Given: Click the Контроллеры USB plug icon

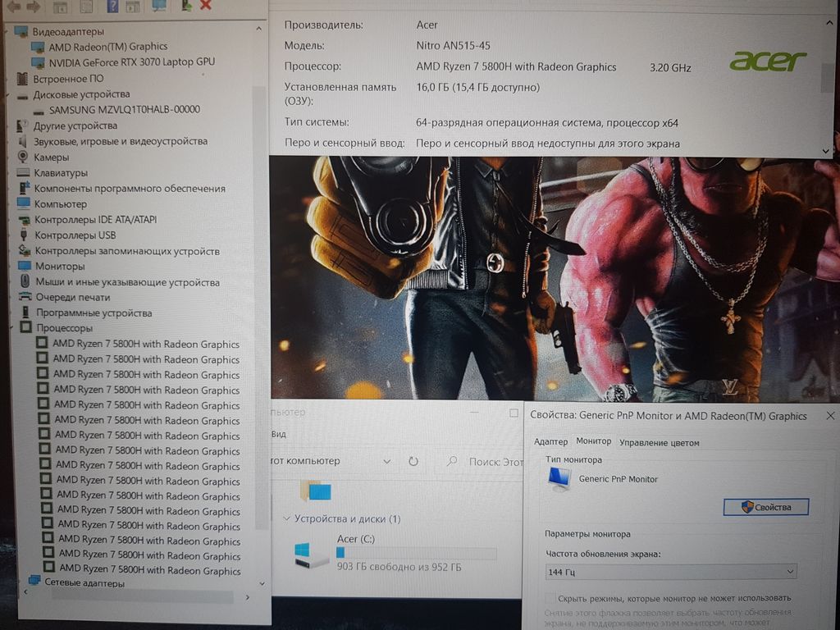Looking at the screenshot, I should 24,235.
